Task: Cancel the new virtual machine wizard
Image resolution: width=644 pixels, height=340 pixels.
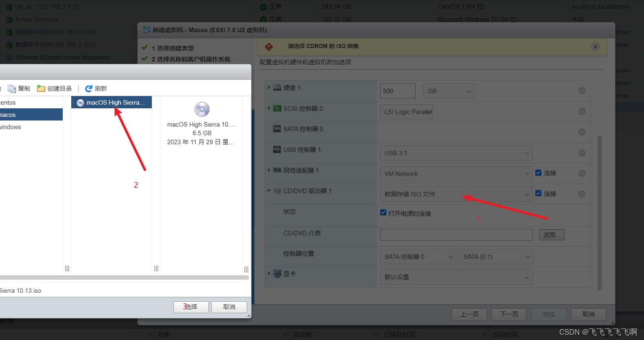Action: (588, 314)
